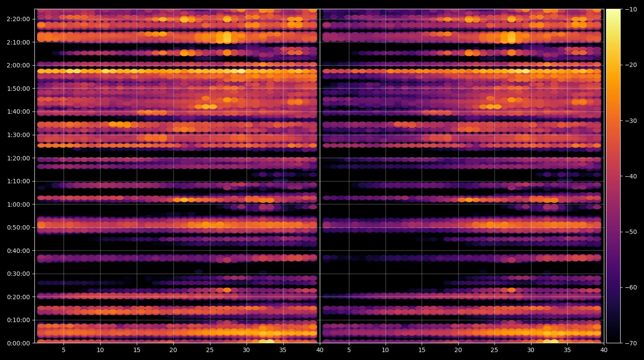
Task: Click the 1:20:00 y-axis tick label
Action: [19, 158]
